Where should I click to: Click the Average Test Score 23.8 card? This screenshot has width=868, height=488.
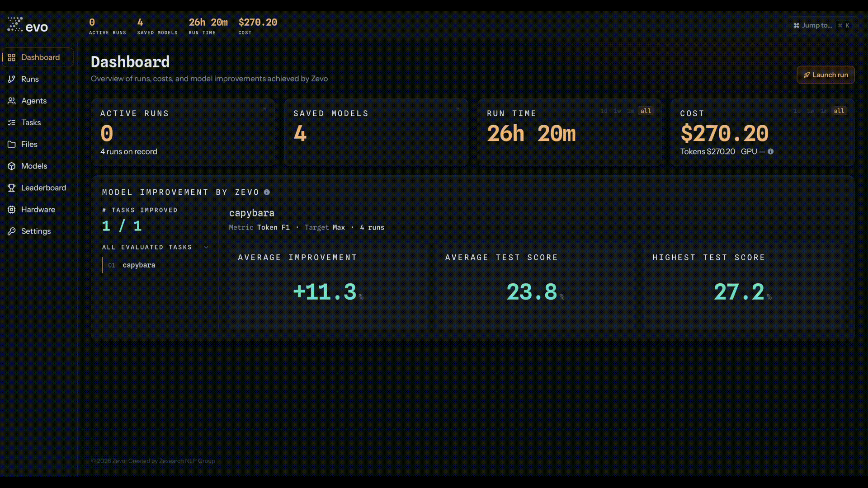pos(535,286)
